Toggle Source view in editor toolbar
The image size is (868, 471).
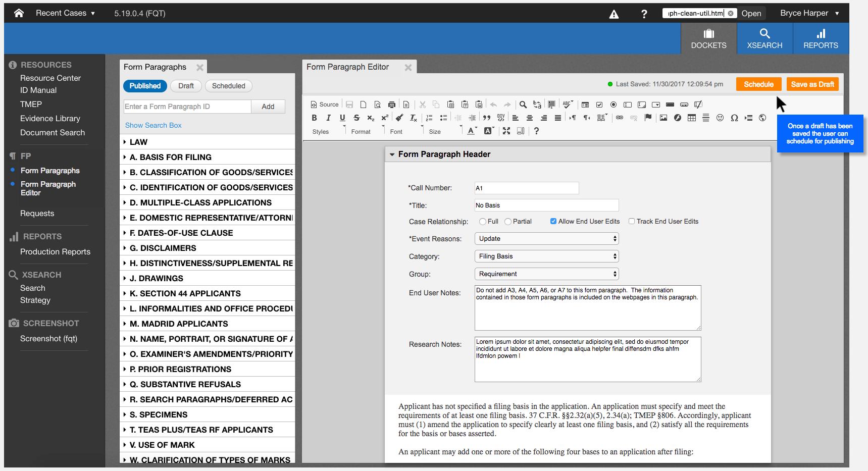pos(324,104)
